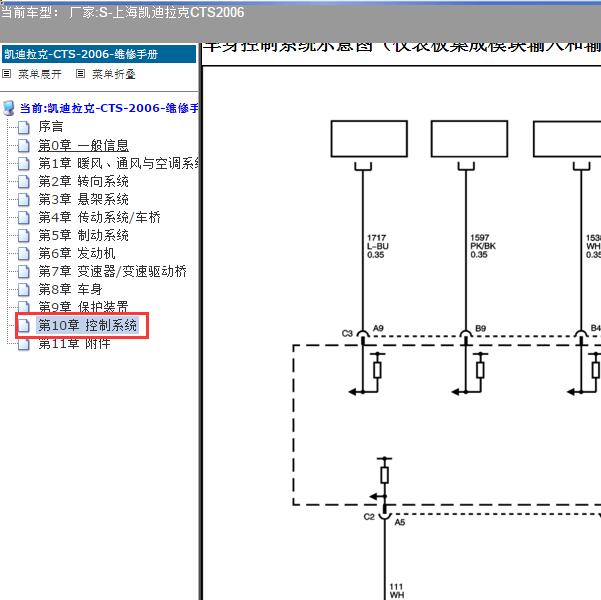Open 第9章 保护装置 chapter

(83, 307)
